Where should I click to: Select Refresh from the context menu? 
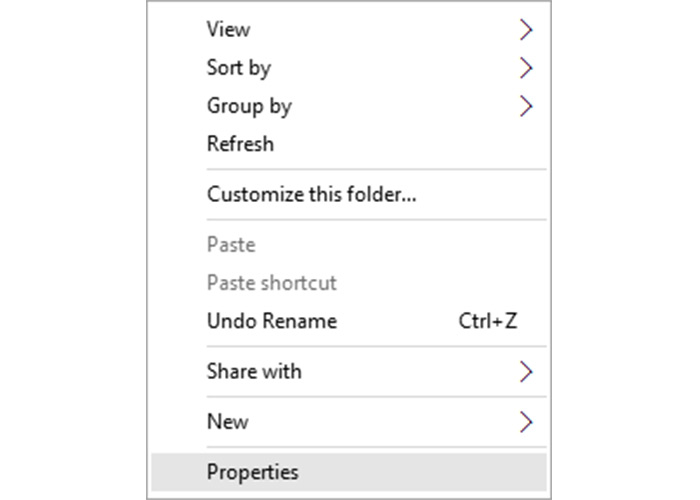pos(240,144)
